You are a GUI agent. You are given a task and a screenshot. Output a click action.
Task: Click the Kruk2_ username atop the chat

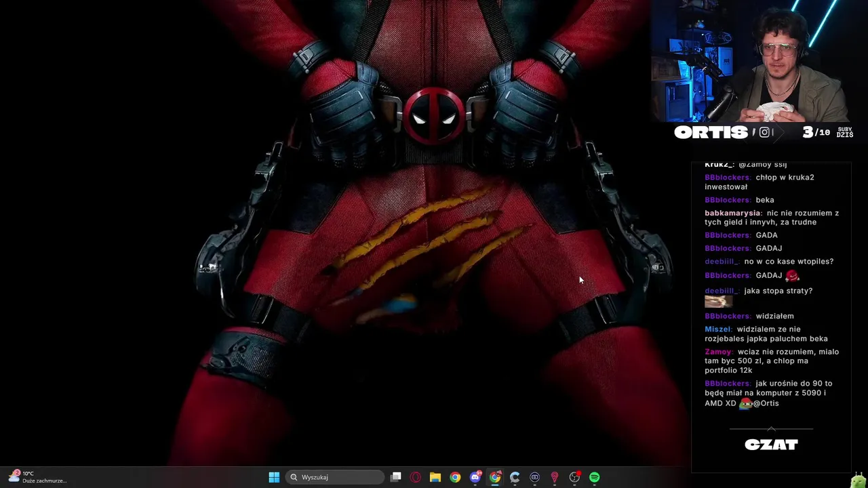(x=719, y=165)
